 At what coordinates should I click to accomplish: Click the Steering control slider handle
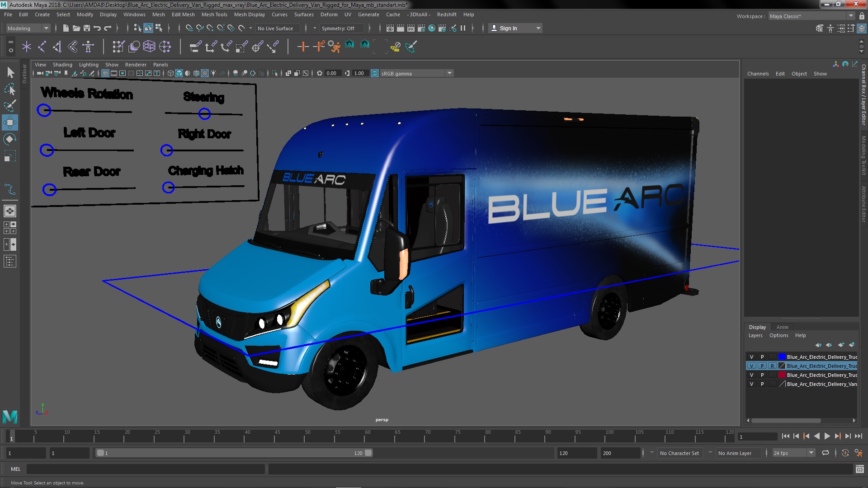click(x=204, y=114)
